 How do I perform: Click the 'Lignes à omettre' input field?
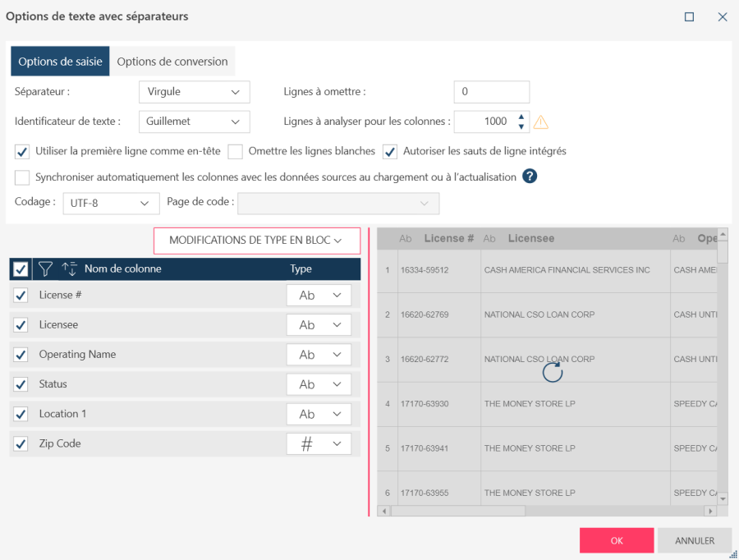tap(491, 92)
